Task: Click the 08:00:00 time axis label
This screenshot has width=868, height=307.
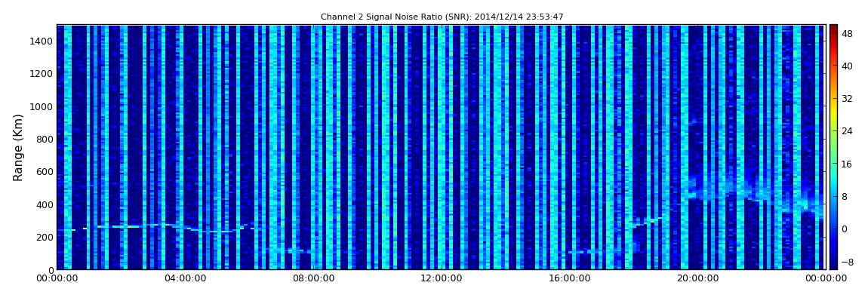Action: (313, 279)
